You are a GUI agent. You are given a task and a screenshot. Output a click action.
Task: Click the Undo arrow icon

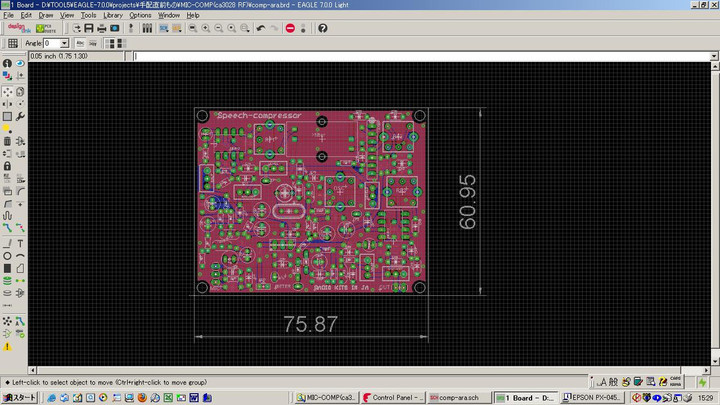point(260,28)
